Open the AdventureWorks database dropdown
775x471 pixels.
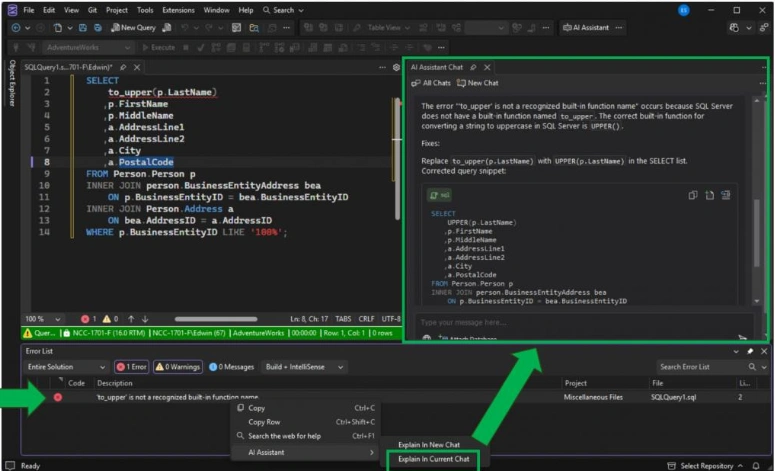pyautogui.click(x=88, y=47)
